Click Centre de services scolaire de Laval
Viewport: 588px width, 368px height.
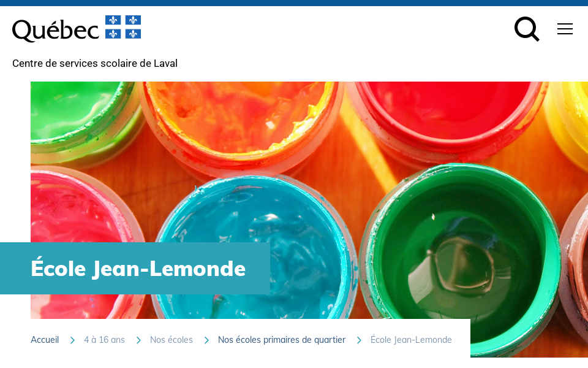pyautogui.click(x=95, y=63)
